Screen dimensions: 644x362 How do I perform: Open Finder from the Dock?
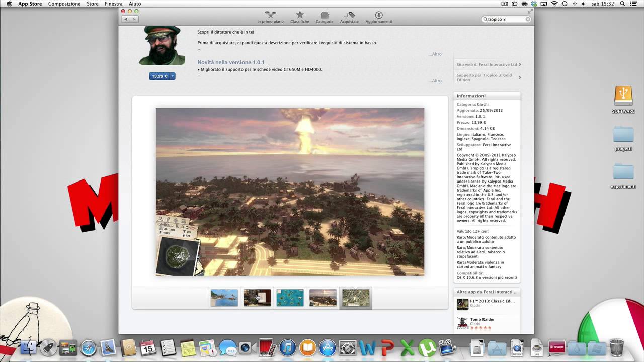click(x=28, y=347)
